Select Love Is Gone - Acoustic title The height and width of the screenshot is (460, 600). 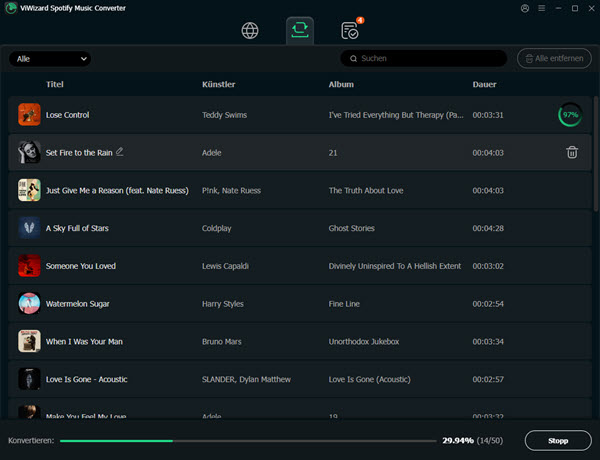pos(86,379)
